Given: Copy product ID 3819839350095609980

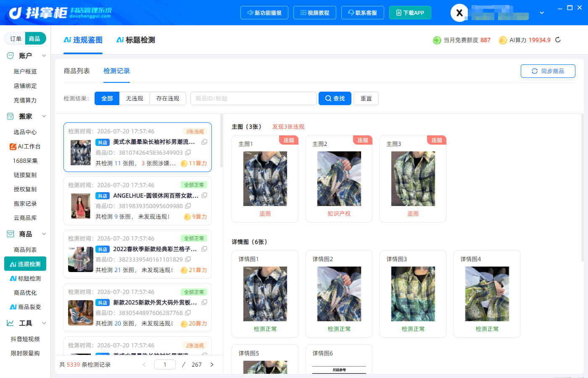Looking at the screenshot, I should [188, 206].
